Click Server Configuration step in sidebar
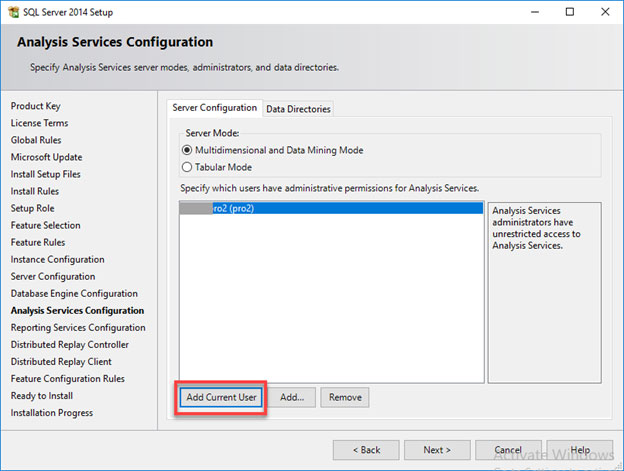Screen dimensions: 624x471 pyautogui.click(x=53, y=276)
